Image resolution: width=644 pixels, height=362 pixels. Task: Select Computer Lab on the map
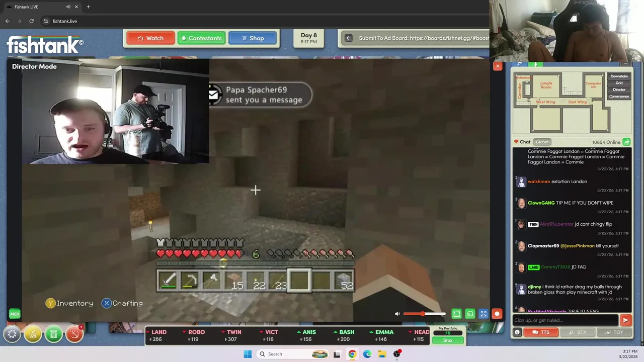[593, 85]
